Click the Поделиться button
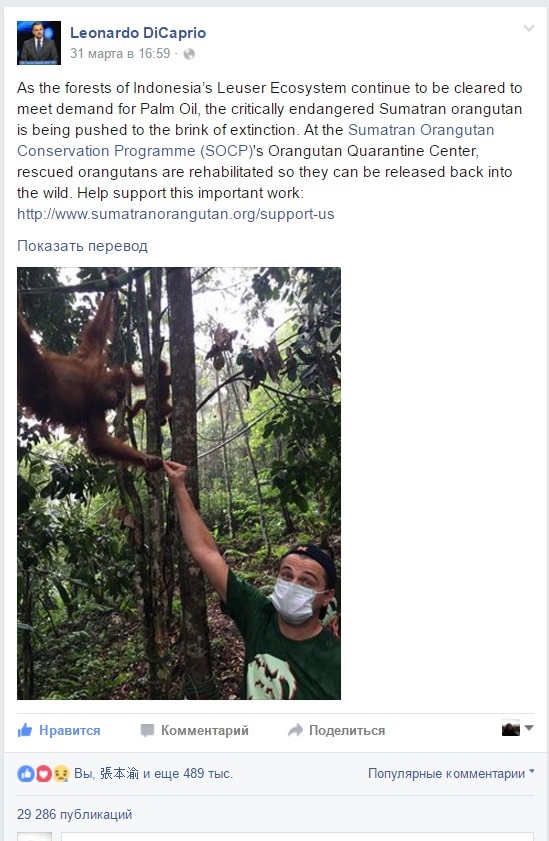The height and width of the screenshot is (841, 549). (x=337, y=731)
